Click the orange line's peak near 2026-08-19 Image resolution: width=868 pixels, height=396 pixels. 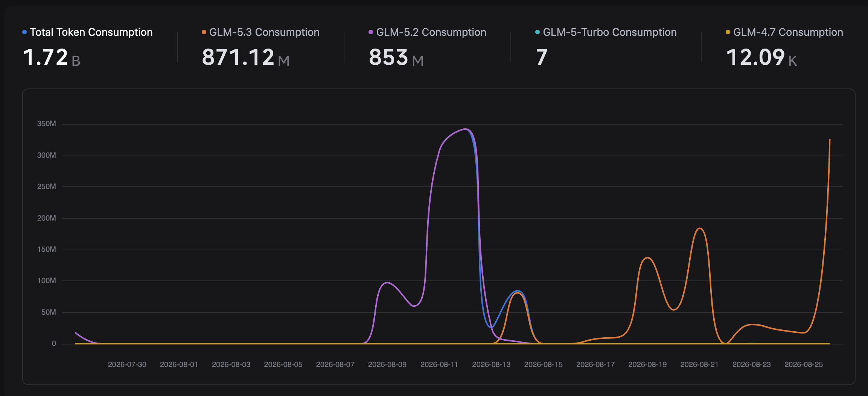point(647,258)
